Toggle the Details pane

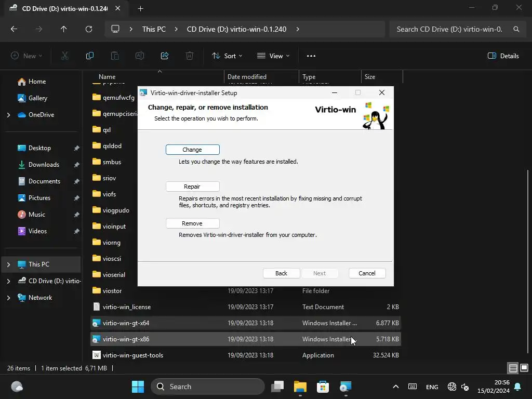pyautogui.click(x=503, y=56)
